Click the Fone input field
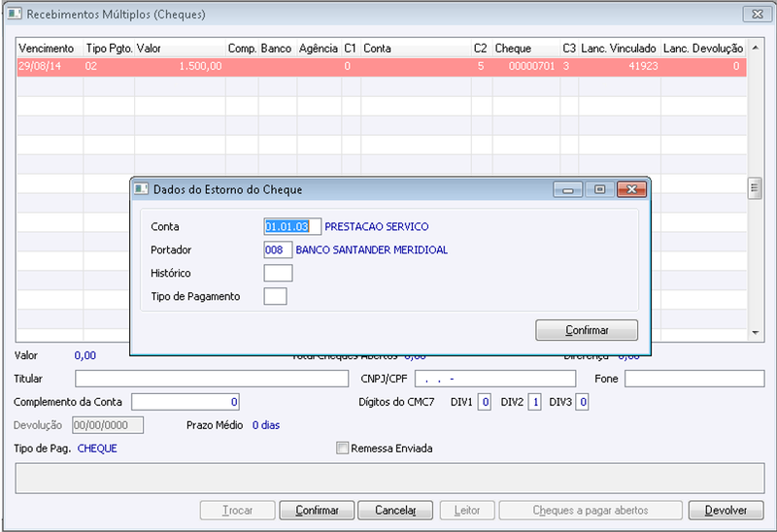This screenshot has height=532, width=777. tap(694, 379)
